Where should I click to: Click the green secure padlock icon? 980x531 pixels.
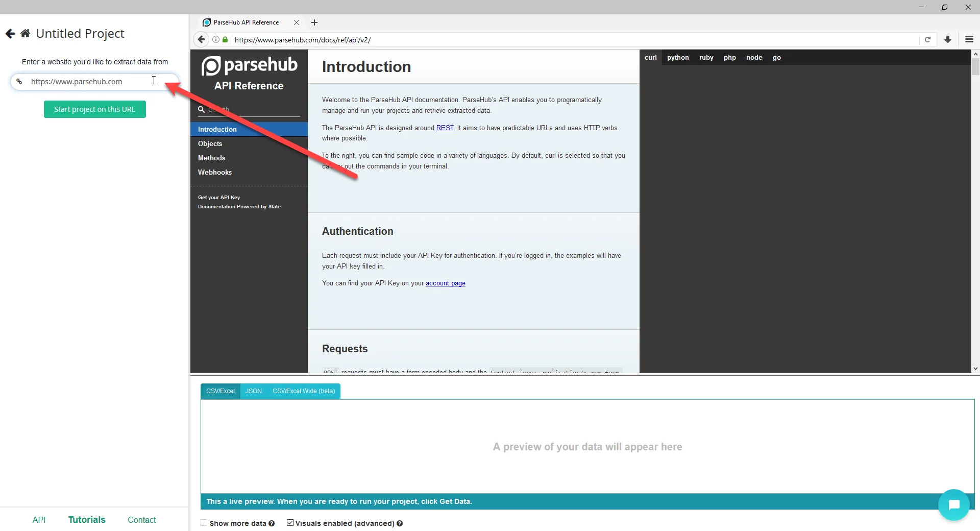225,39
